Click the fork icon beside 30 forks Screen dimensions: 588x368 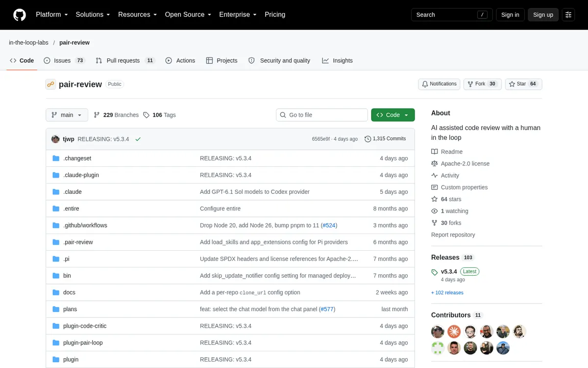(434, 223)
